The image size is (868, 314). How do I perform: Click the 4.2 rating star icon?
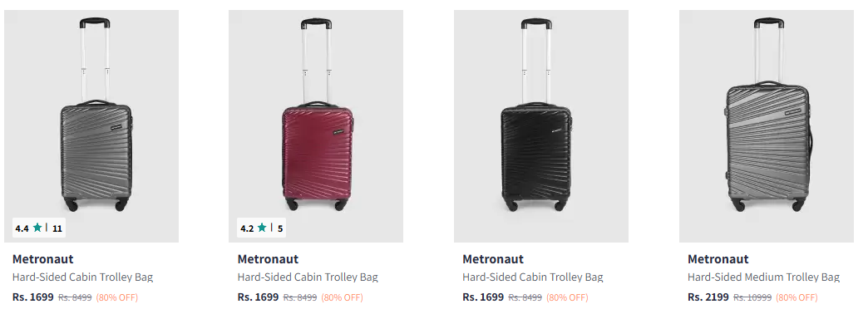[x=262, y=228]
